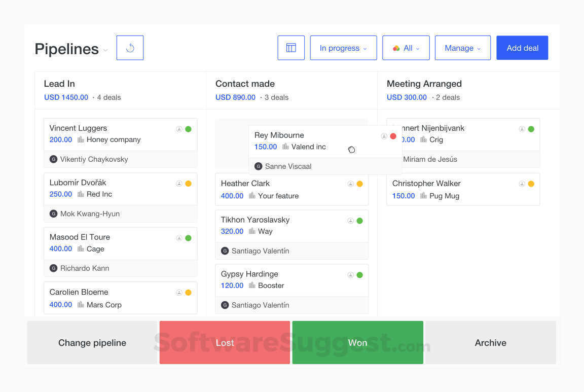The width and height of the screenshot is (584, 392).
Task: Expand the Pipelines title dropdown
Action: tap(105, 50)
